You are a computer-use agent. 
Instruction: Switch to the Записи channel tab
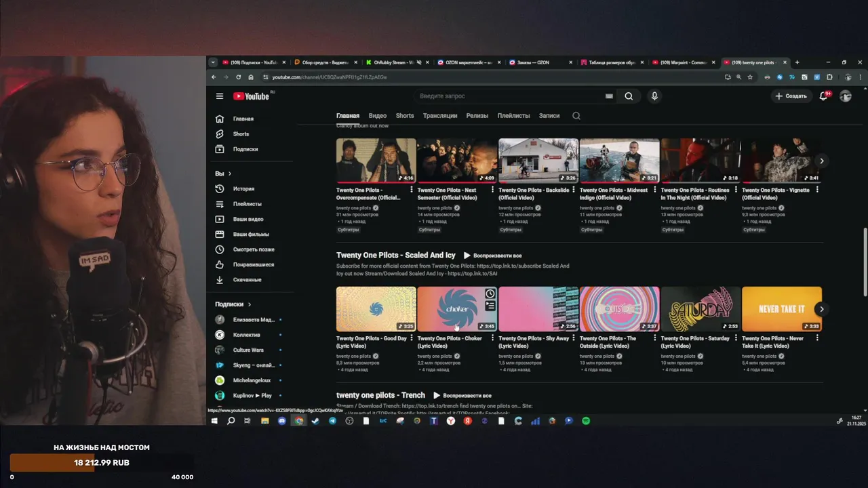point(549,116)
